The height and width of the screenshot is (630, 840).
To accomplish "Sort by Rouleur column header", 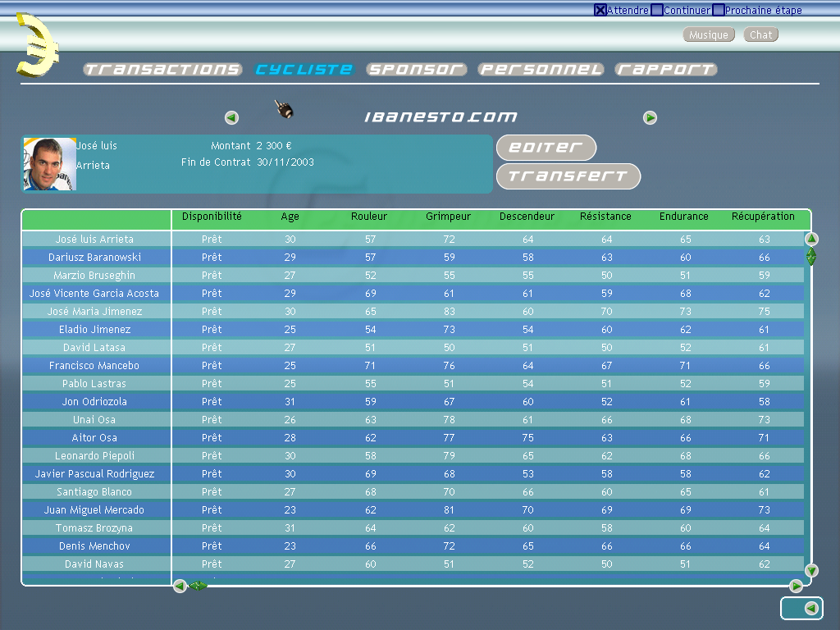I will coord(369,217).
